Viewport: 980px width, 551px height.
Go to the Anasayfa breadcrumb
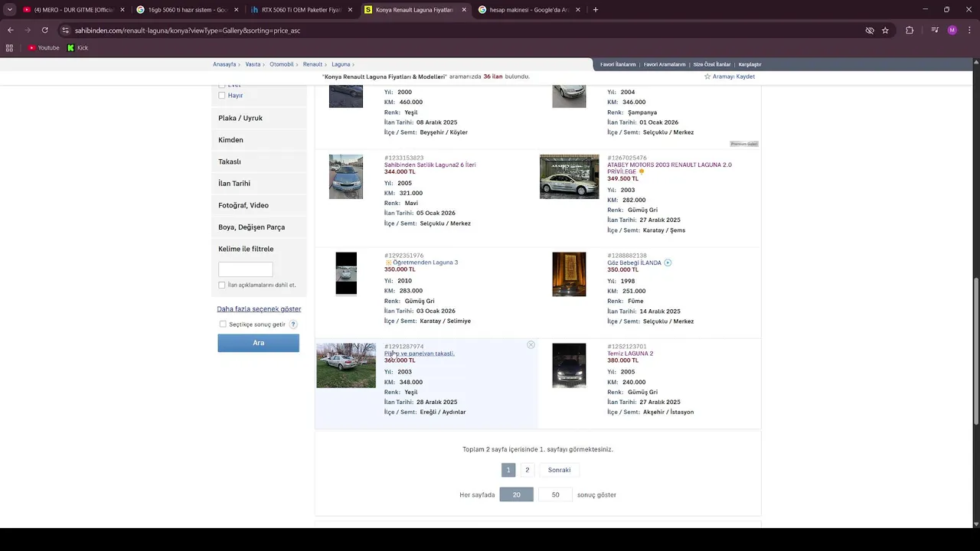(x=224, y=64)
